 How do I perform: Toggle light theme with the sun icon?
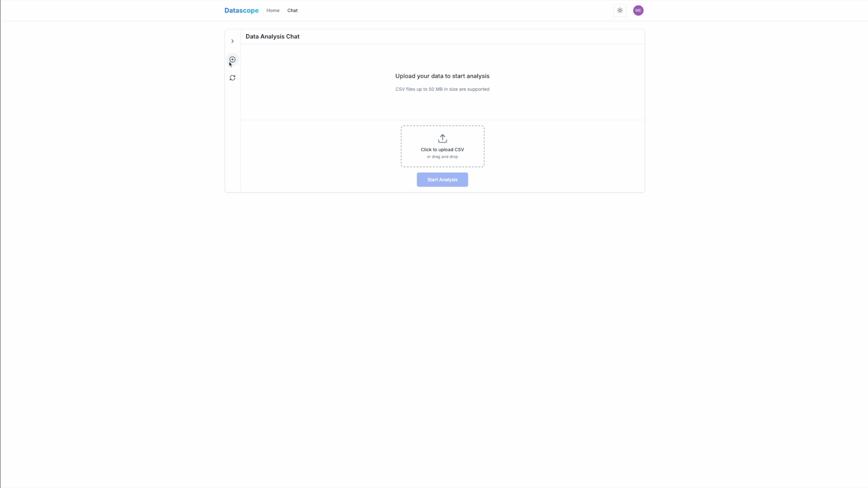point(619,10)
